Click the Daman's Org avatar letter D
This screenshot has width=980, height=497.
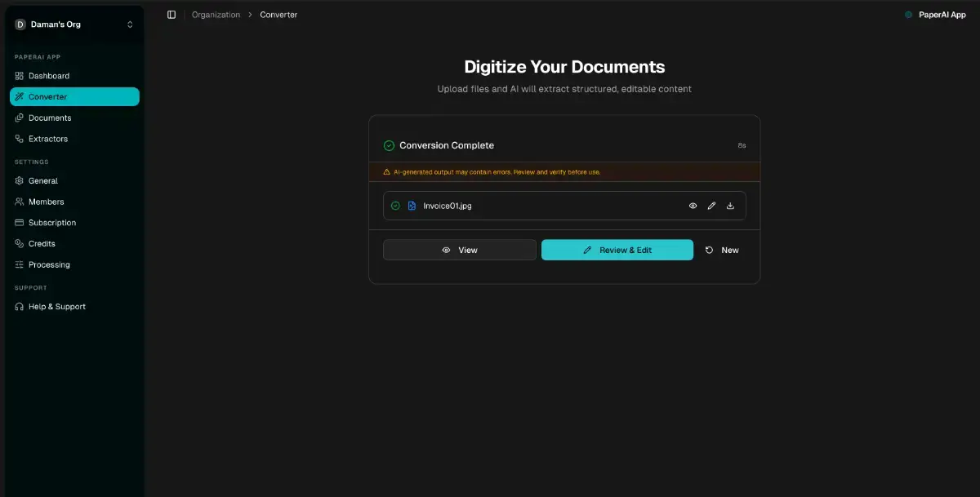tap(20, 24)
